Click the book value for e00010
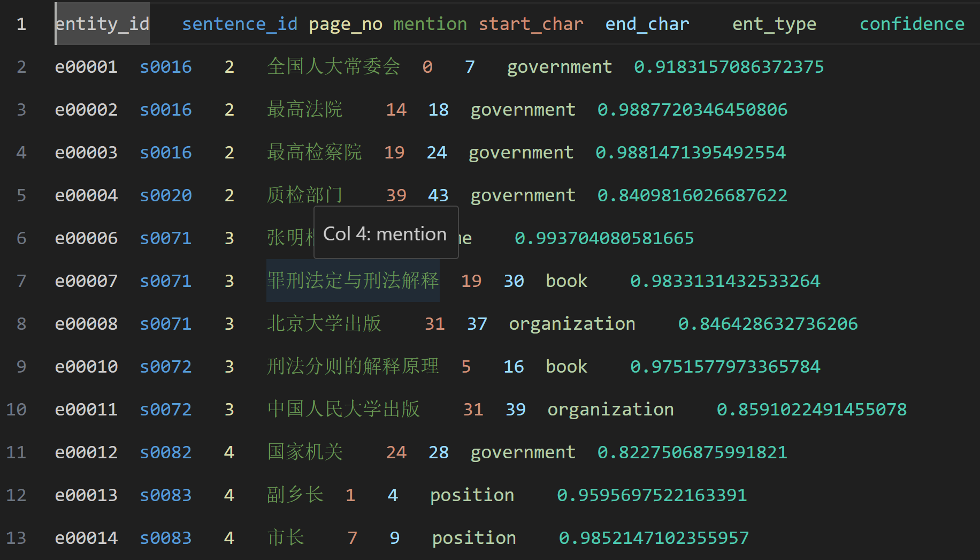Image resolution: width=980 pixels, height=560 pixels. (566, 366)
